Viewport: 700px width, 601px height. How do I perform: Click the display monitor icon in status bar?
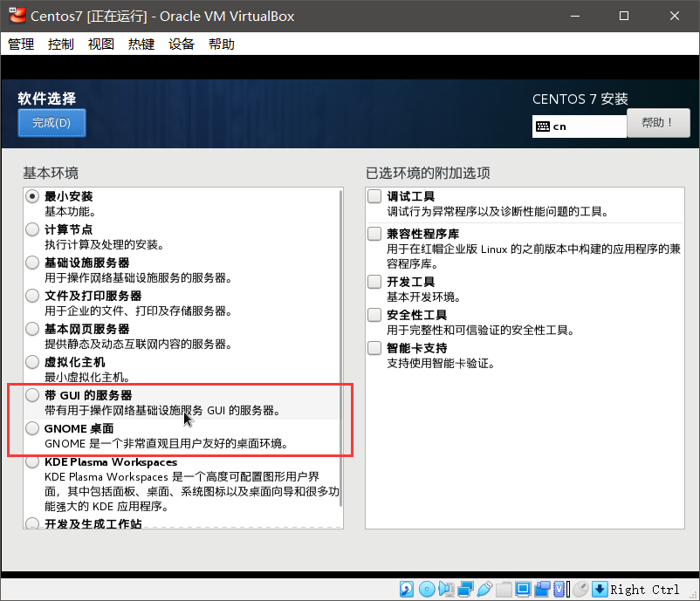(523, 589)
